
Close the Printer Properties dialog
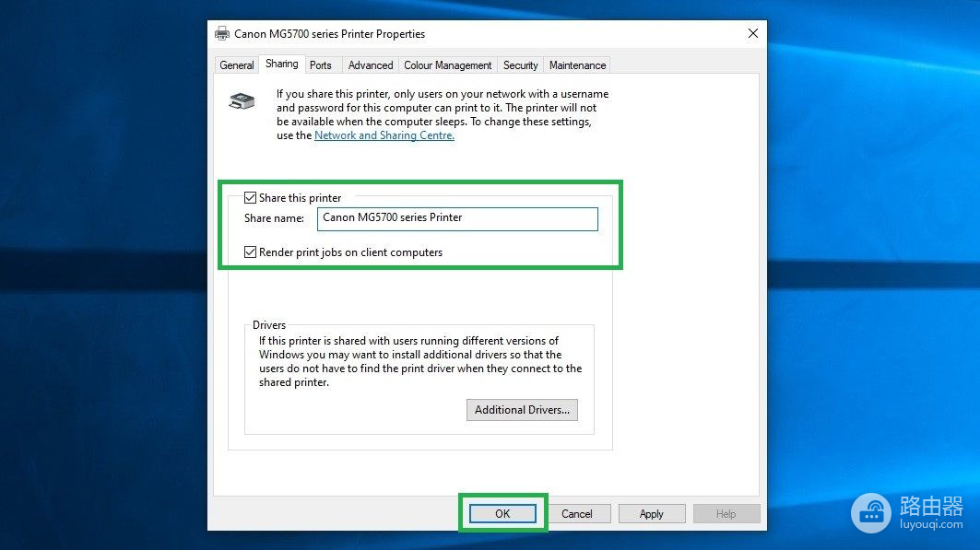click(x=753, y=34)
